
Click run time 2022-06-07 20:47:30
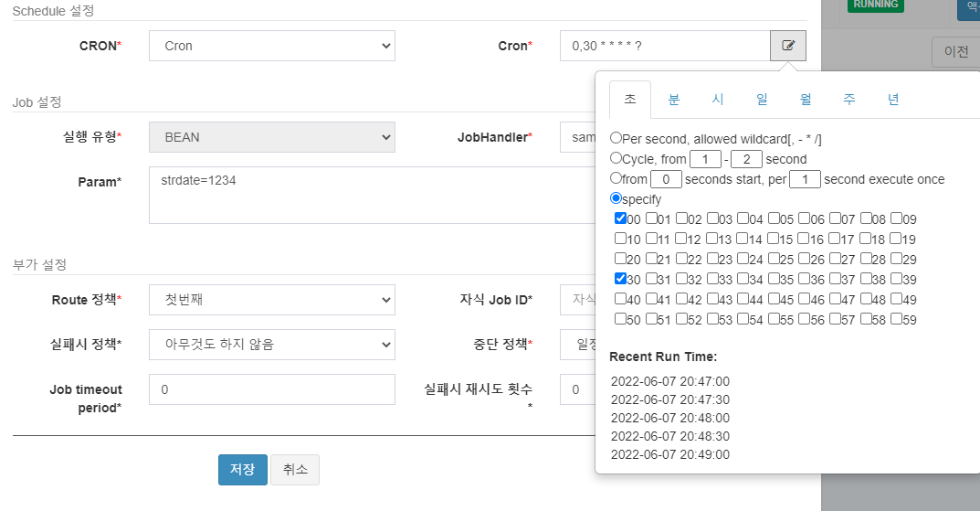pos(670,399)
